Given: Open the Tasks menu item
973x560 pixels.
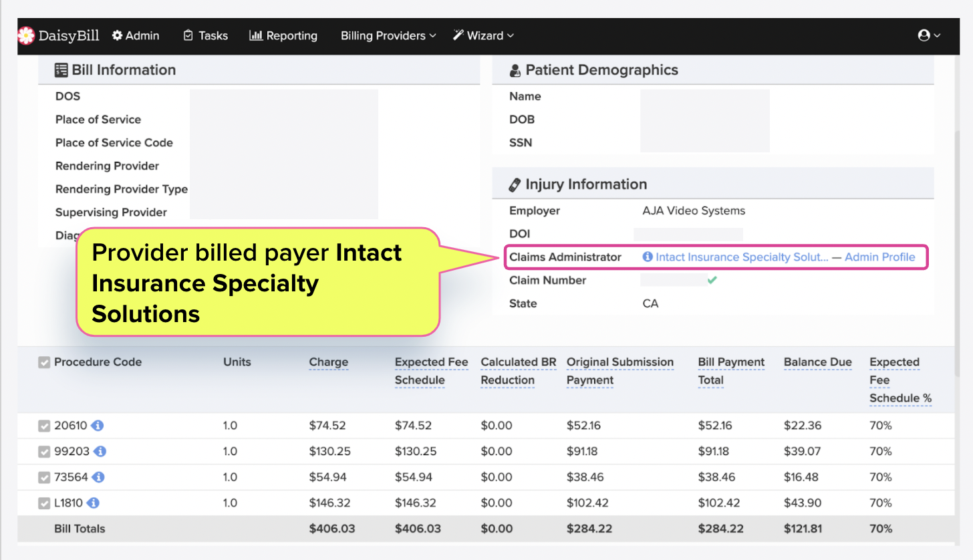Looking at the screenshot, I should 206,35.
